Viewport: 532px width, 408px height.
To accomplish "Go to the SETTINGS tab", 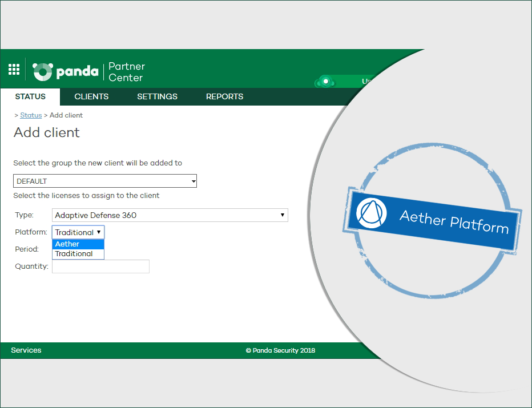I will coord(157,96).
